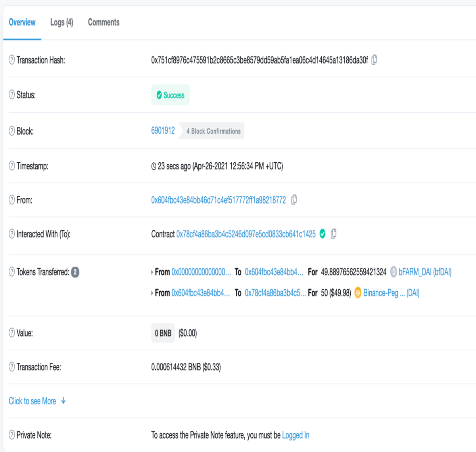Image resolution: width=476 pixels, height=452 pixels.
Task: Click the help icon beside Private Note
Action: 12,435
